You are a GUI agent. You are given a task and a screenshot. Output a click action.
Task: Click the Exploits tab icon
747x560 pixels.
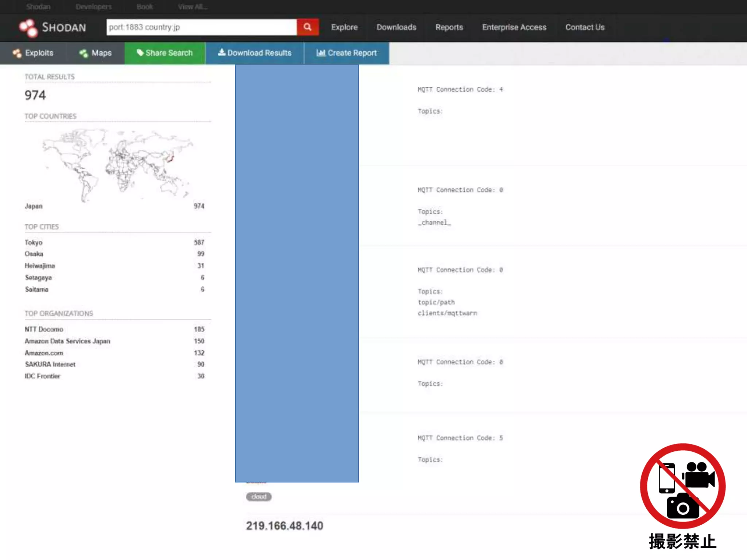17,53
